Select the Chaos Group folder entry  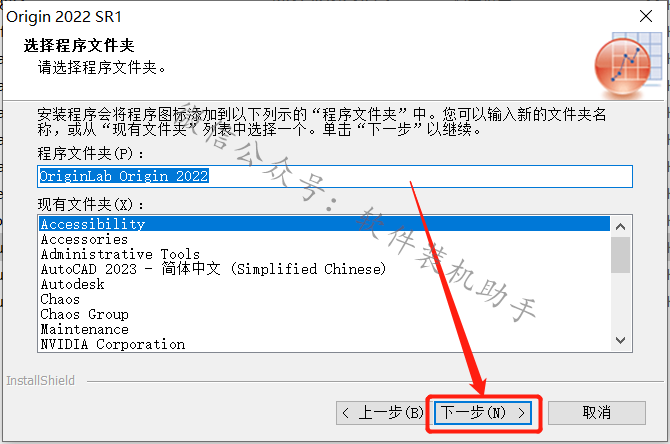click(x=325, y=314)
